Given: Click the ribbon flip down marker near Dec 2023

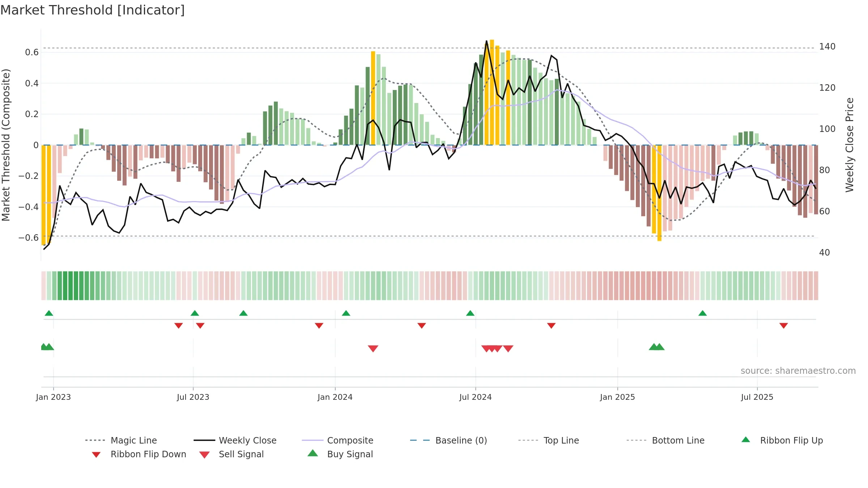Looking at the screenshot, I should click(x=319, y=326).
